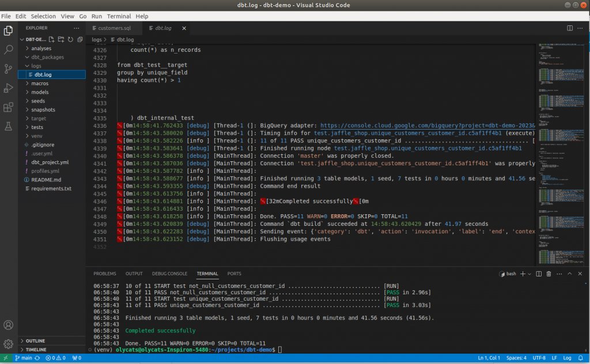Click the ports forwarded status item
Screen dimensions: 590x364
coord(77,358)
